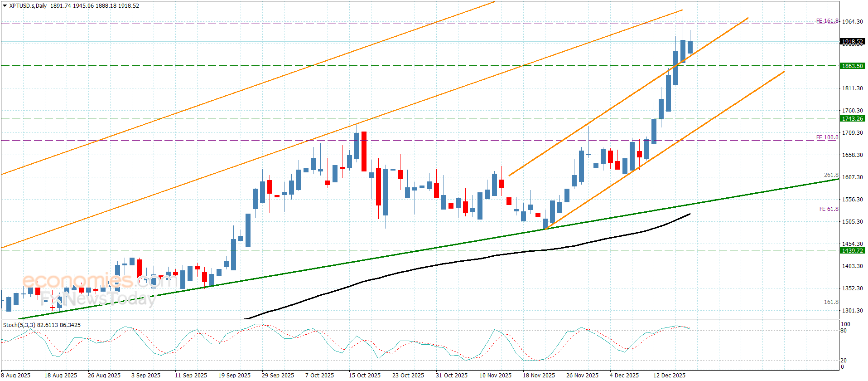The width and height of the screenshot is (868, 381).
Task: Click the 26 Nov 2025 date label
Action: pos(582,376)
